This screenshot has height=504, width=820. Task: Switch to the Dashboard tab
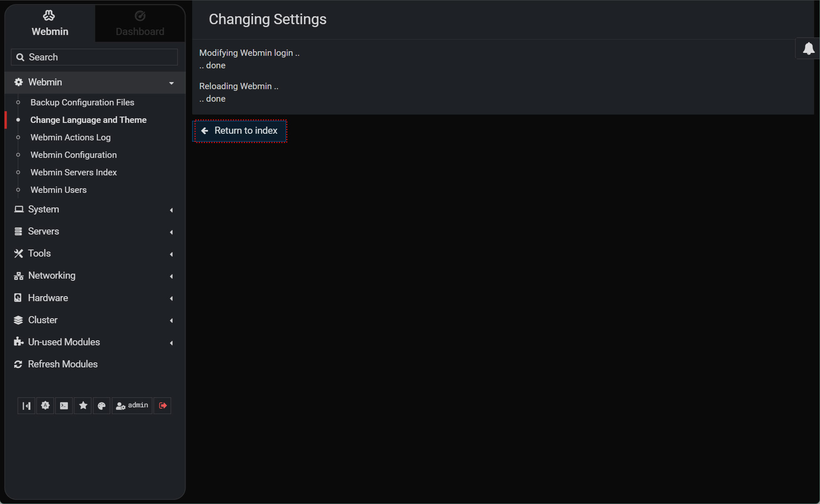[x=140, y=23]
